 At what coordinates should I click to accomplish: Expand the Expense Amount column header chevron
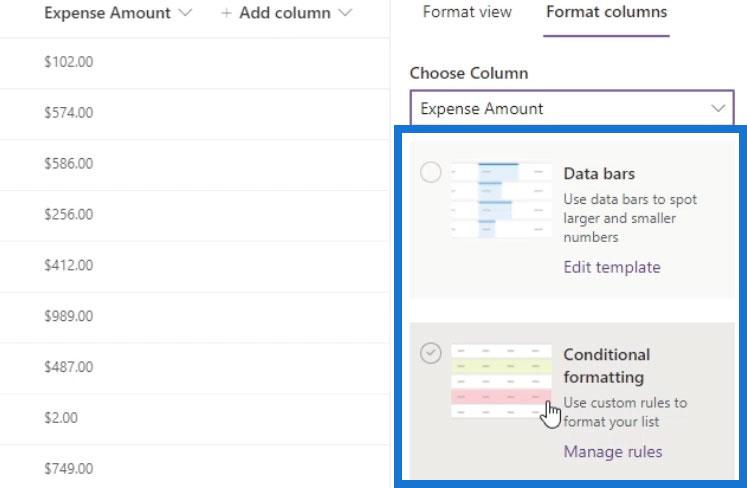(185, 13)
